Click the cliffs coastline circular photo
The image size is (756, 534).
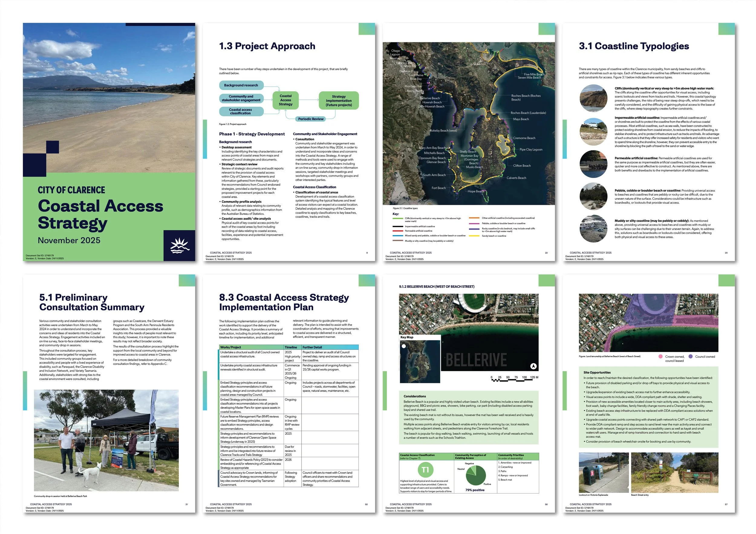593,99
